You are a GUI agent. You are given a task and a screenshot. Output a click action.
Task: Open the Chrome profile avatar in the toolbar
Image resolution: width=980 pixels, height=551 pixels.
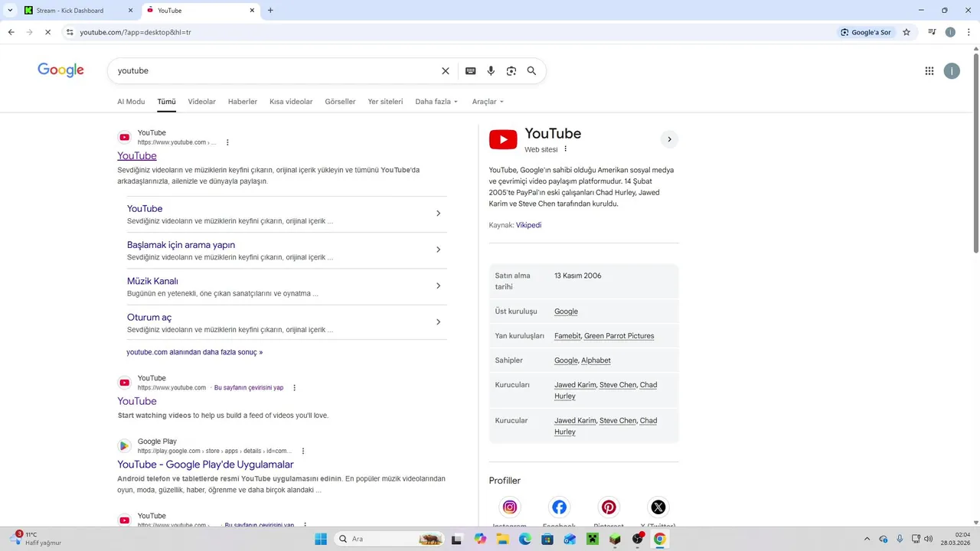[x=950, y=32]
